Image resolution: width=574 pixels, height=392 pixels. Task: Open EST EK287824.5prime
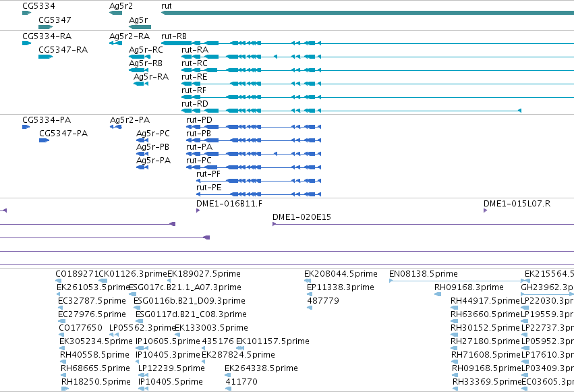click(238, 355)
